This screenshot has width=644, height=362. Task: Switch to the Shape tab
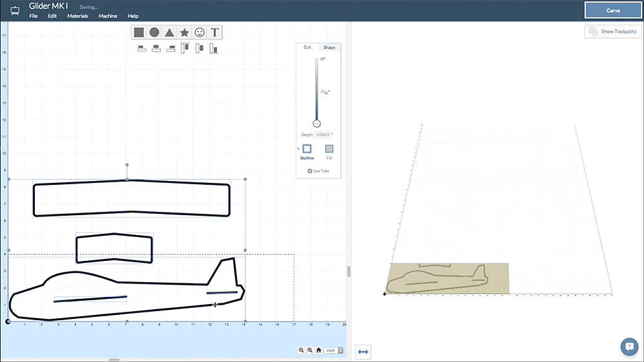pos(329,47)
